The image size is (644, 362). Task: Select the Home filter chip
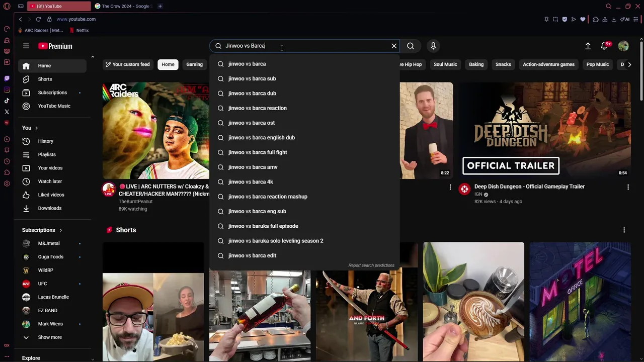pyautogui.click(x=168, y=64)
